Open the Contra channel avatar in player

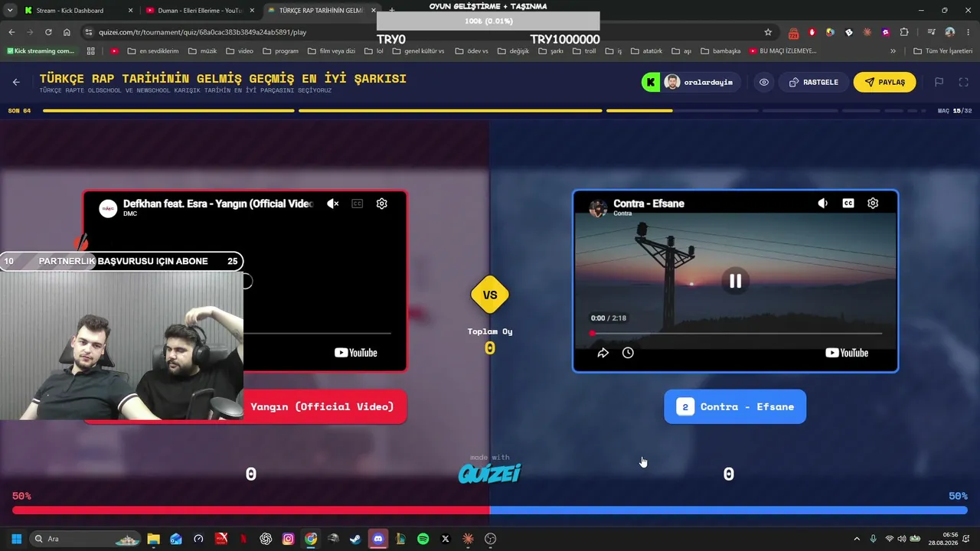[598, 207]
